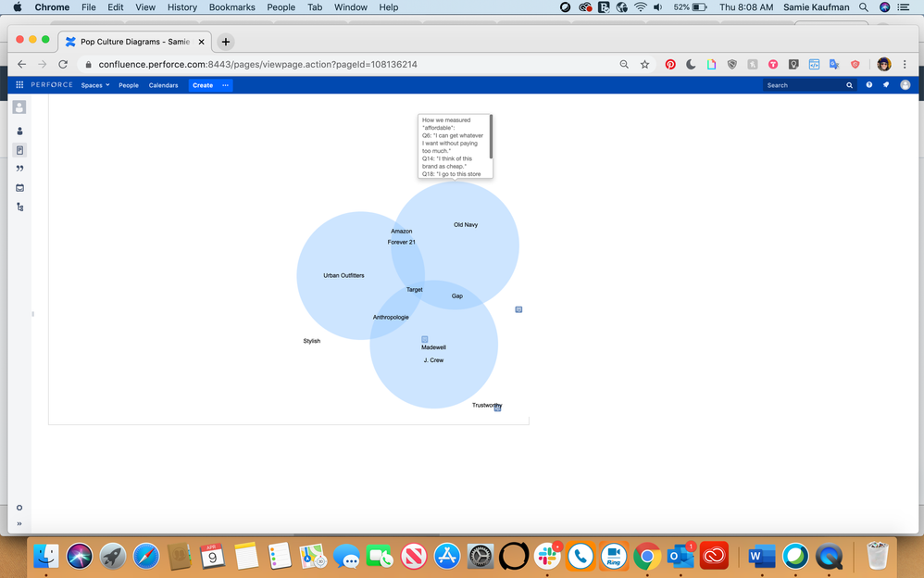Click the Target label in diagram center

[414, 290]
